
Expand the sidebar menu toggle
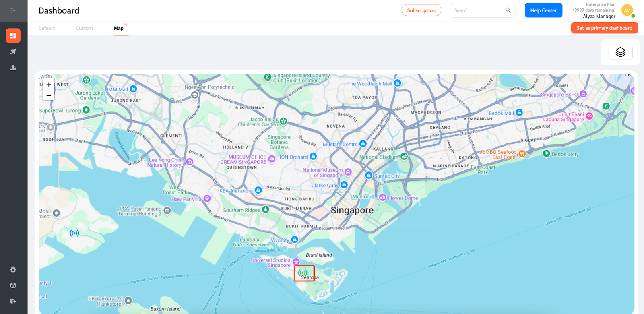(x=13, y=10)
